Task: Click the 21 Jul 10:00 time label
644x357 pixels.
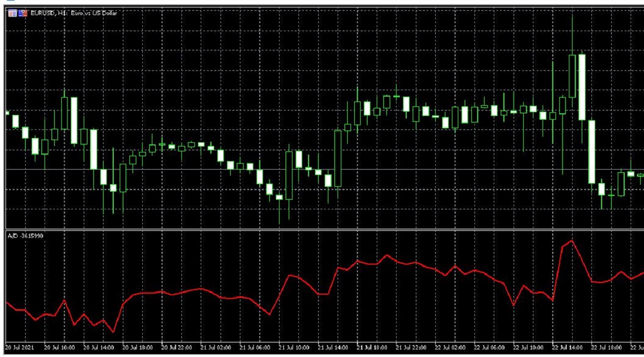Action: pyautogui.click(x=295, y=348)
